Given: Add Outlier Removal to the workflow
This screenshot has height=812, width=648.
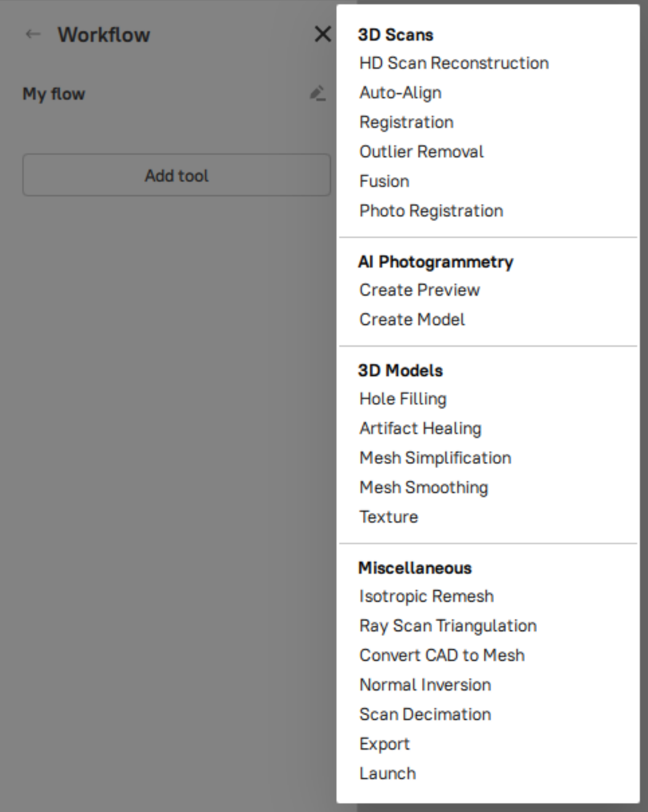Looking at the screenshot, I should pos(421,151).
